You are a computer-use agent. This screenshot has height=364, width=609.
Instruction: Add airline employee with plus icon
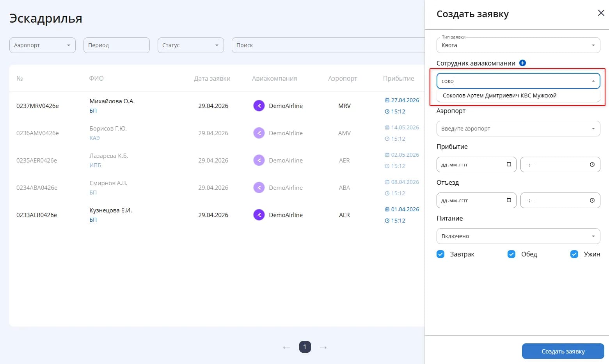click(x=522, y=63)
